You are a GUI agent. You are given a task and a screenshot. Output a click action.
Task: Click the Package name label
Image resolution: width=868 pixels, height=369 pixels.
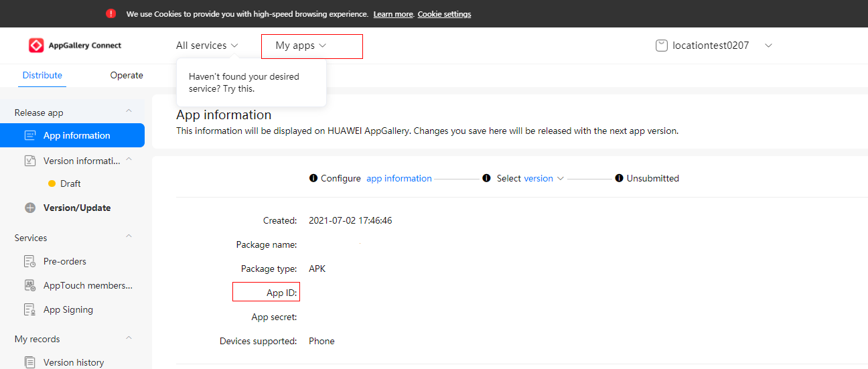pos(267,244)
